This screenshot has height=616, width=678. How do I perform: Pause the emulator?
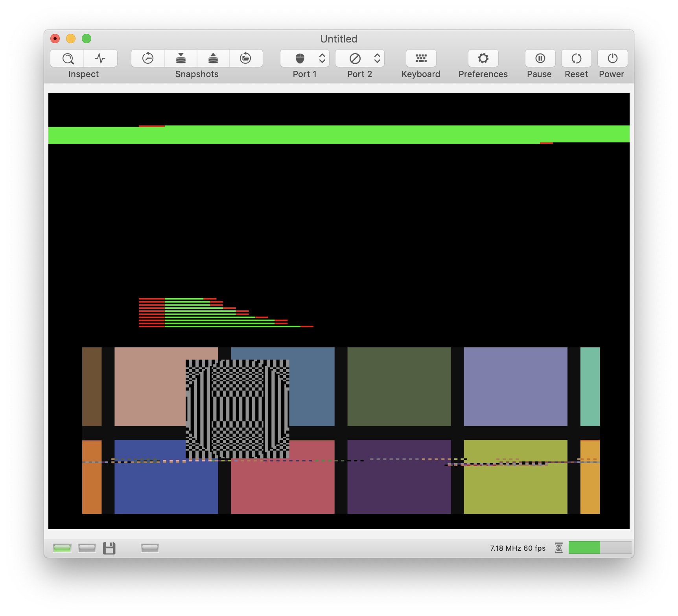tap(540, 59)
